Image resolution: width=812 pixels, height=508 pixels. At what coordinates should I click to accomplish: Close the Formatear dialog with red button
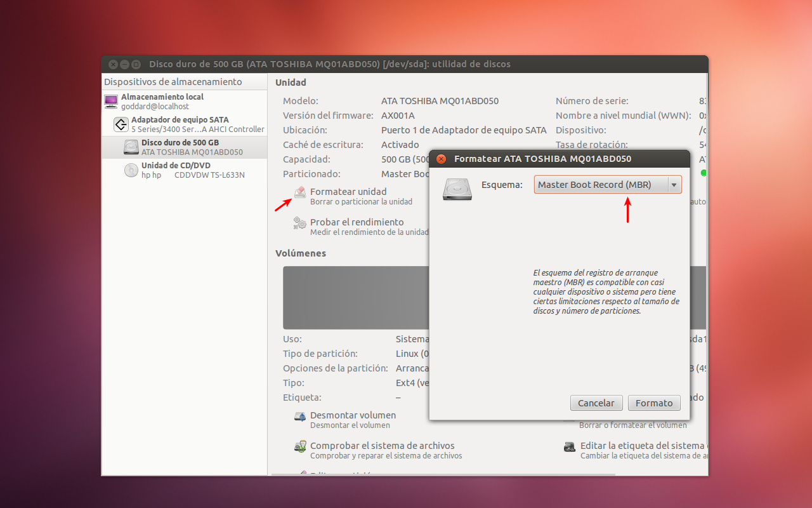[x=442, y=159]
